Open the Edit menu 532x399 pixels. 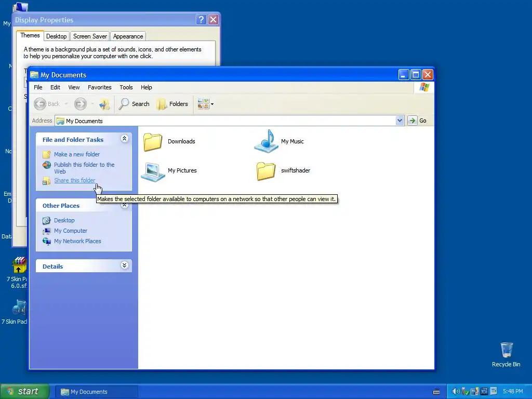(55, 87)
